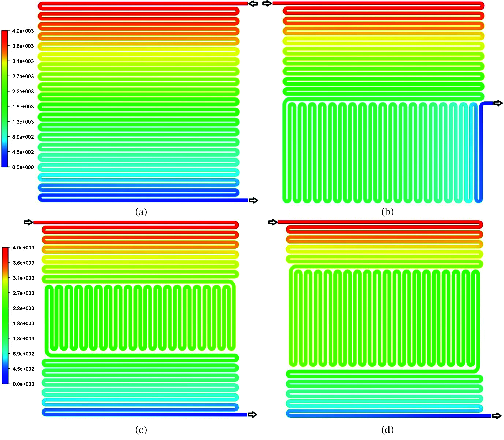Click the 8.9e+002 label on lower legend

click(24, 354)
